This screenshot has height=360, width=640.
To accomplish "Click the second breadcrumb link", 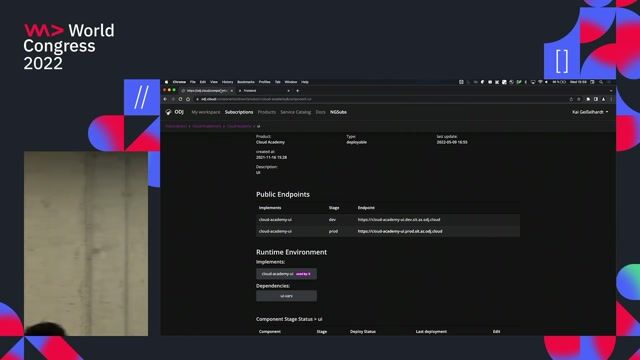I will pos(207,126).
